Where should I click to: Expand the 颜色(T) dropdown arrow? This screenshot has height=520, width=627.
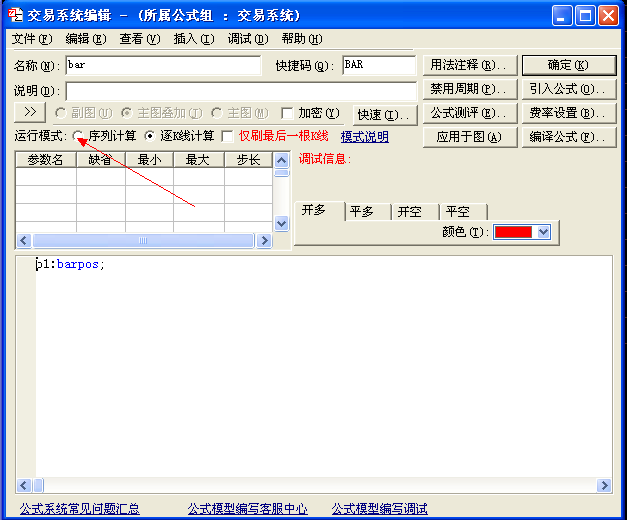543,232
